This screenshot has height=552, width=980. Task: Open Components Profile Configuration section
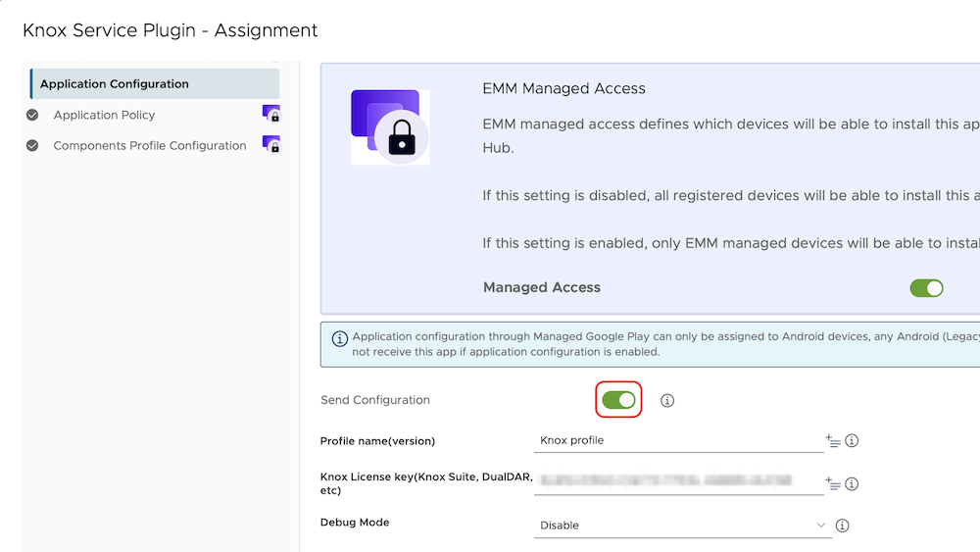coord(149,145)
